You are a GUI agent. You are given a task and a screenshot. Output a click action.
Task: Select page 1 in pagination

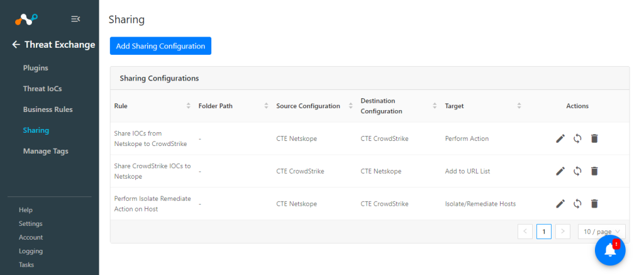coord(544,232)
